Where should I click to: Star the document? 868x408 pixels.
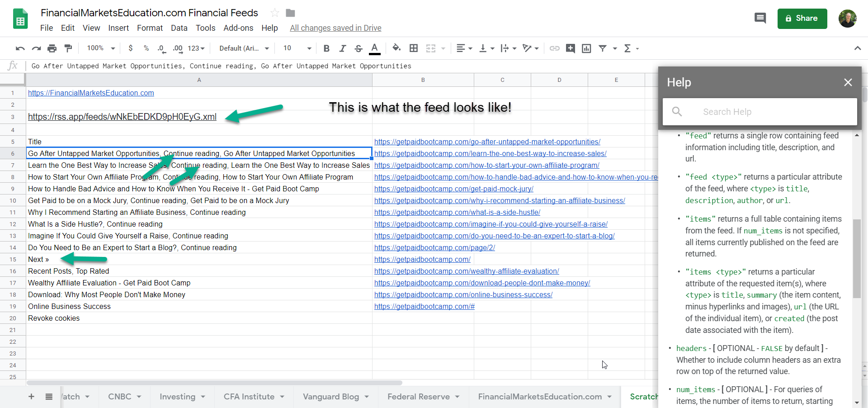tap(274, 13)
